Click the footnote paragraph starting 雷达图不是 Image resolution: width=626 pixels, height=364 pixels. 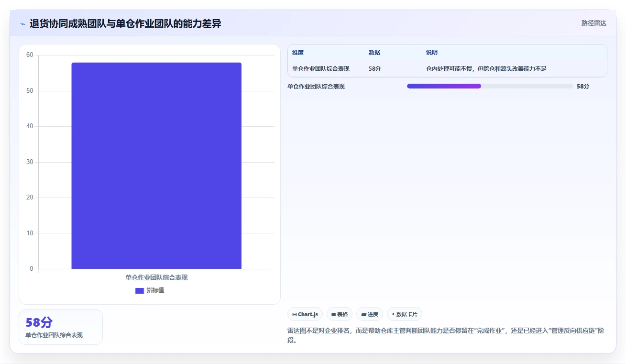(x=446, y=336)
